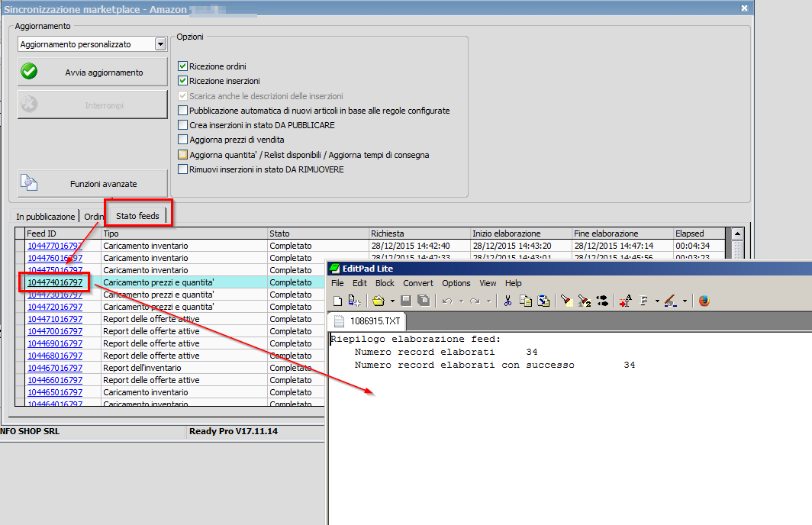
Task: Click the feeds table scroll up arrow
Action: click(x=737, y=234)
